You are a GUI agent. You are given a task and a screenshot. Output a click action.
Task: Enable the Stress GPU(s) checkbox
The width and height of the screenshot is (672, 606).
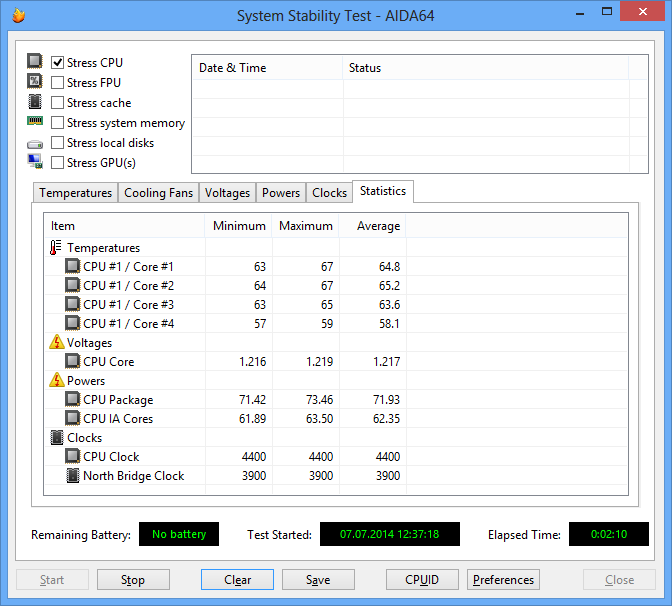tap(57, 163)
